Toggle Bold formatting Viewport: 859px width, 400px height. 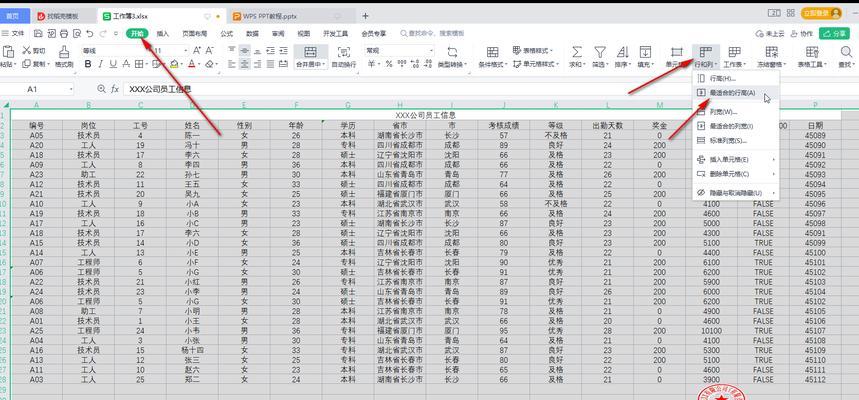tap(88, 64)
